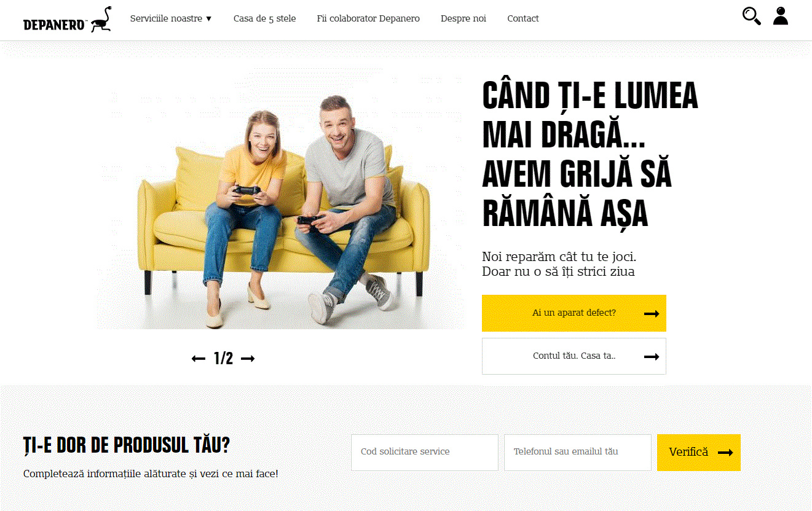The image size is (812, 511).
Task: Open the Contact page
Action: point(523,18)
